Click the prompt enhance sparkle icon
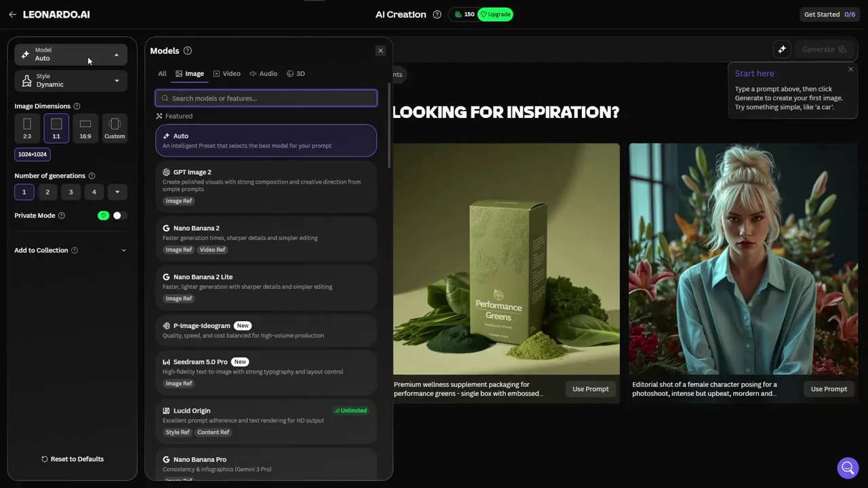 [x=782, y=49]
